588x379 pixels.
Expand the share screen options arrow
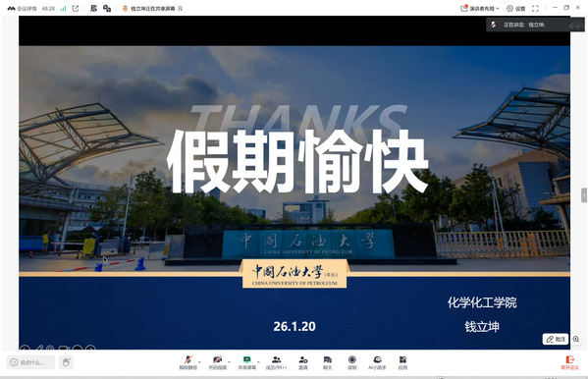pyautogui.click(x=258, y=362)
